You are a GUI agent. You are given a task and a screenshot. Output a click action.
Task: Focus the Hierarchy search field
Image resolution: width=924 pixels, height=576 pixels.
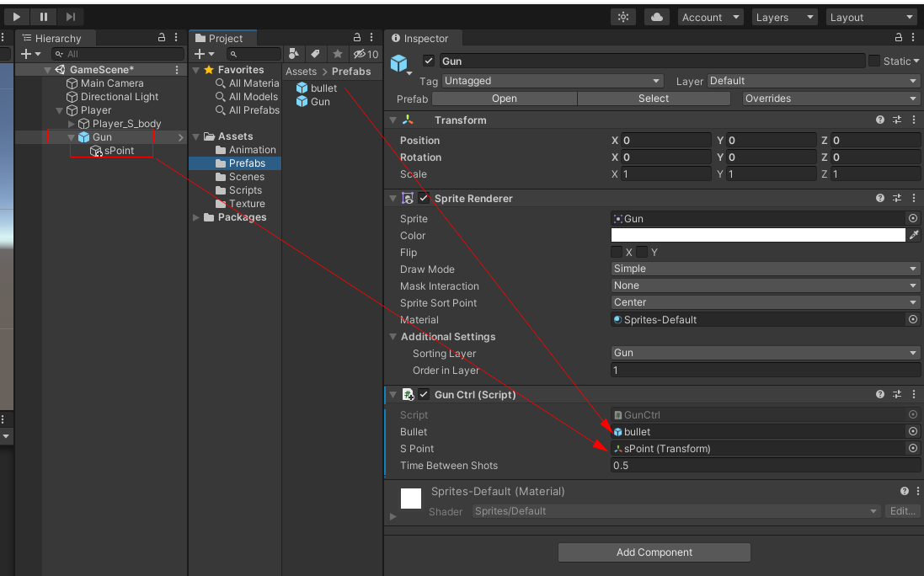coord(118,54)
